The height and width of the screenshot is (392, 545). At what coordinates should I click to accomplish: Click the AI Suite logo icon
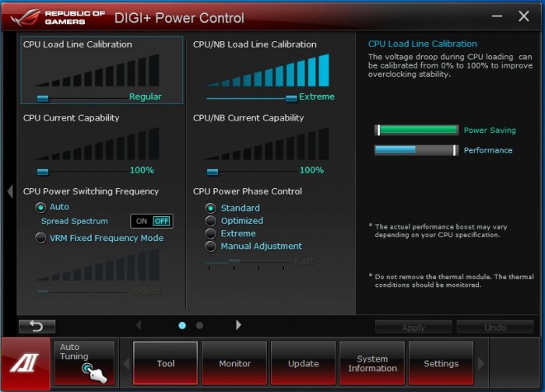coord(25,362)
